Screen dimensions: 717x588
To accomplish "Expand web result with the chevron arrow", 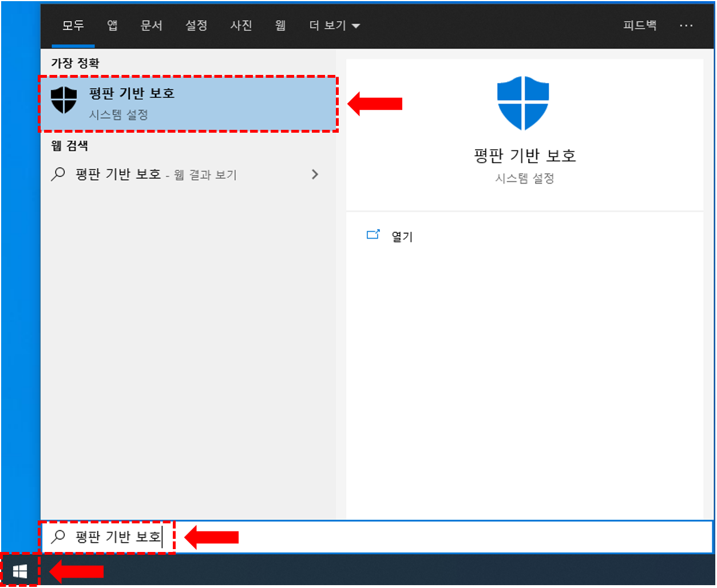I will (x=315, y=174).
